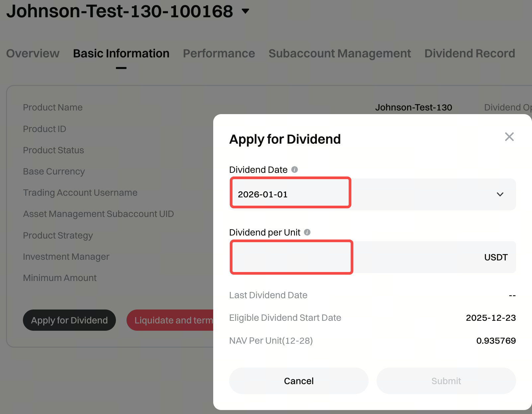532x414 pixels.
Task: Open the Johnson-Test-130-100168 product switcher arrow
Action: 245,11
